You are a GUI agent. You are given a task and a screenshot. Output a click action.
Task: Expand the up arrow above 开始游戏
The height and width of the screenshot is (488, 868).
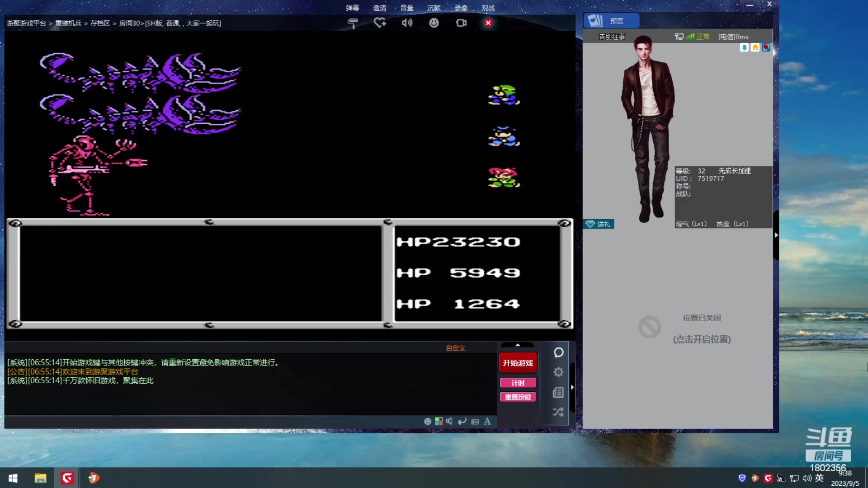point(518,345)
